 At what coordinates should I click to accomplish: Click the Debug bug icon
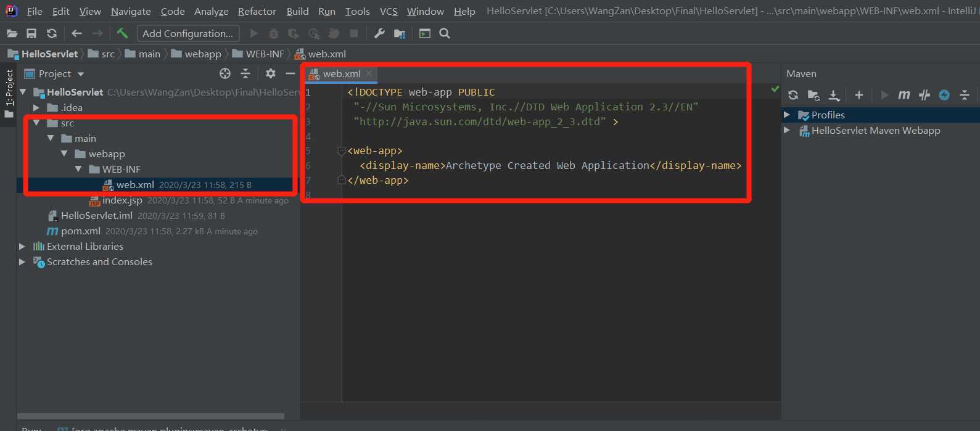coord(274,33)
